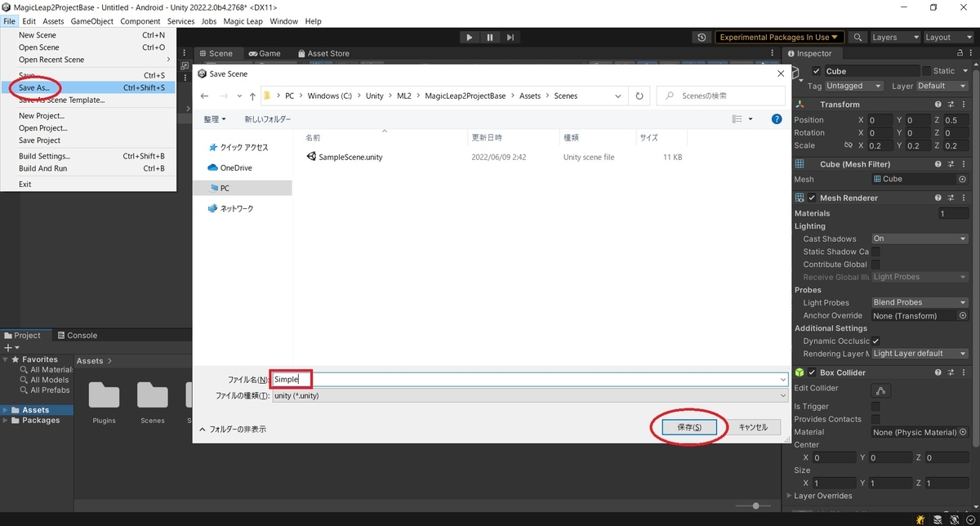Image resolution: width=980 pixels, height=526 pixels.
Task: Toggle the Box Collider enabled checkbox
Action: click(812, 372)
